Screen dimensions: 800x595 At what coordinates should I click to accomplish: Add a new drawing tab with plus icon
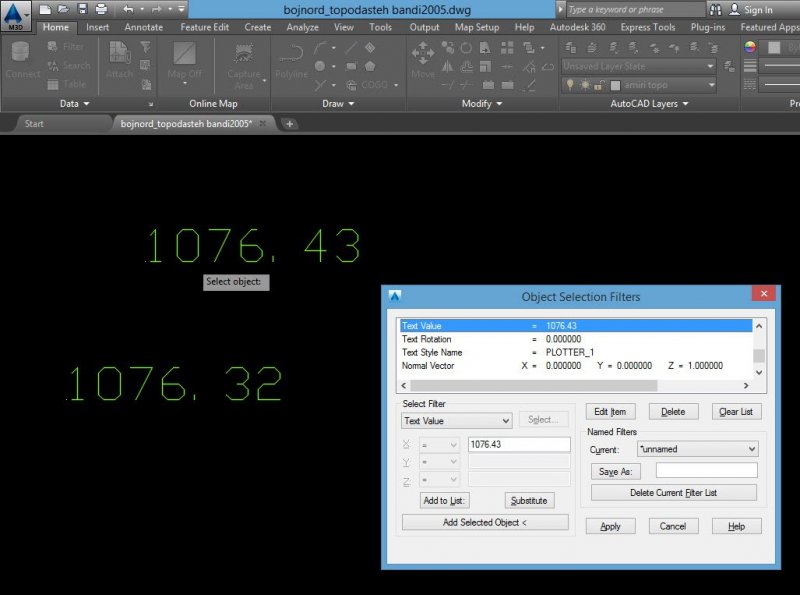pyautogui.click(x=290, y=124)
